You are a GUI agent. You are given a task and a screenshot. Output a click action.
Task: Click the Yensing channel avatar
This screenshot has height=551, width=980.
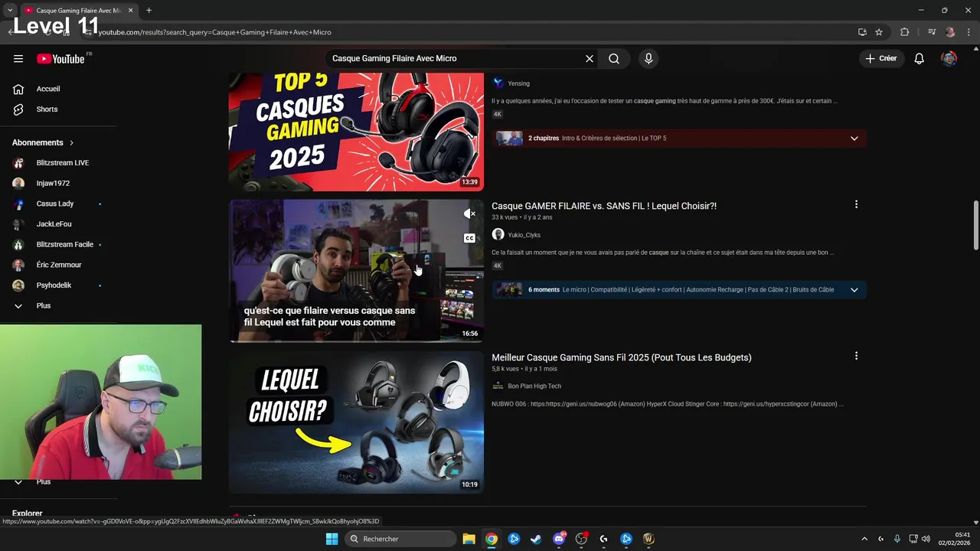(x=498, y=83)
